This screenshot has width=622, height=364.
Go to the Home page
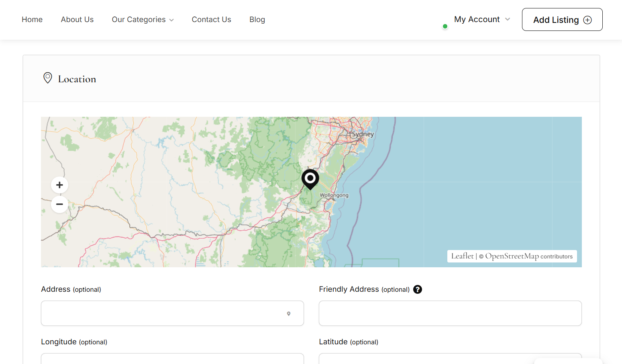pyautogui.click(x=32, y=20)
